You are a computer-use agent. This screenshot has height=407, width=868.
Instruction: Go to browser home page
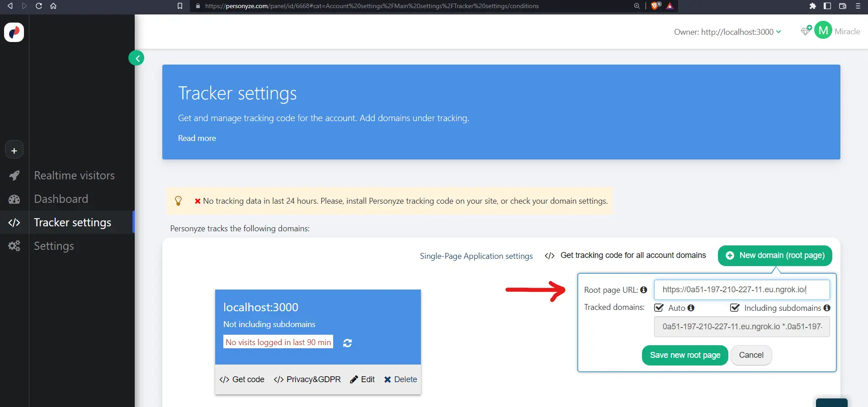click(x=53, y=6)
